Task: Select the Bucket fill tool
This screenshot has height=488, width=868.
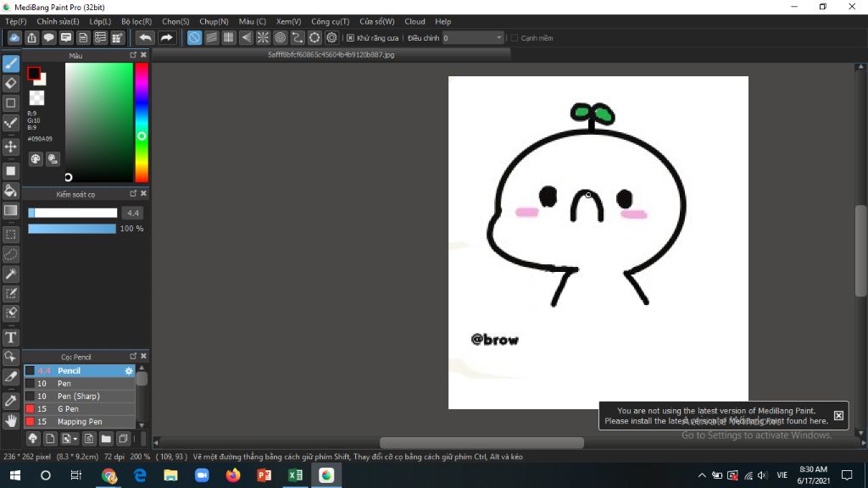Action: point(10,191)
